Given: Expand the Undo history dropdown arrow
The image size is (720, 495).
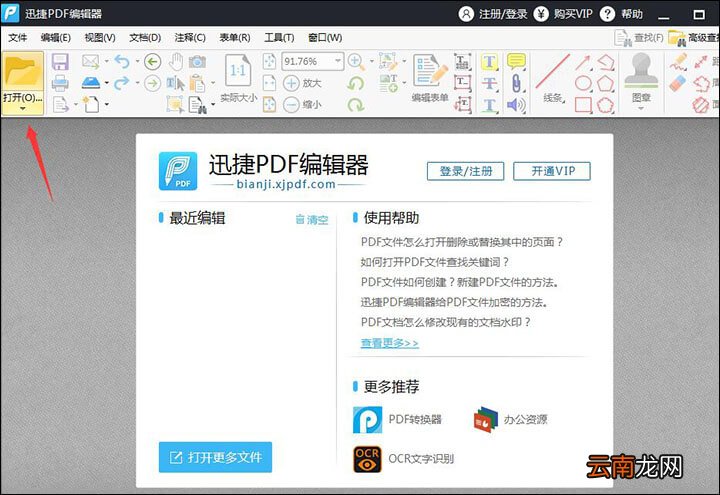Looking at the screenshot, I should (137, 61).
